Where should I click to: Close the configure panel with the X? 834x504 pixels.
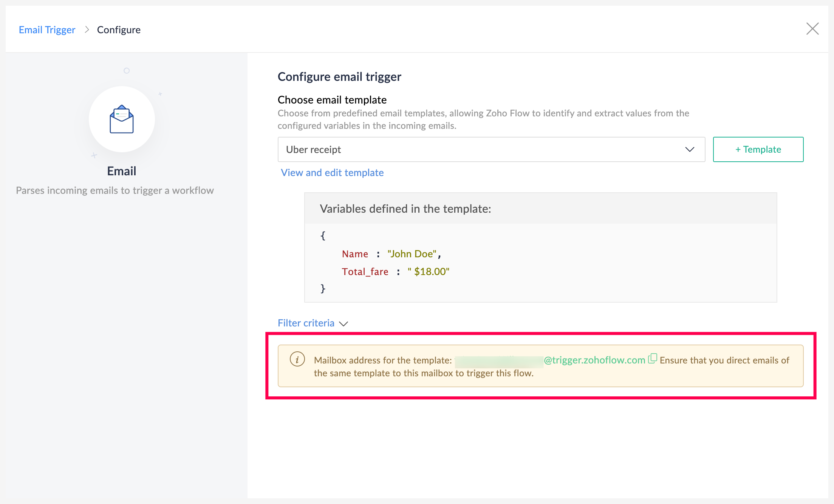[x=812, y=29]
